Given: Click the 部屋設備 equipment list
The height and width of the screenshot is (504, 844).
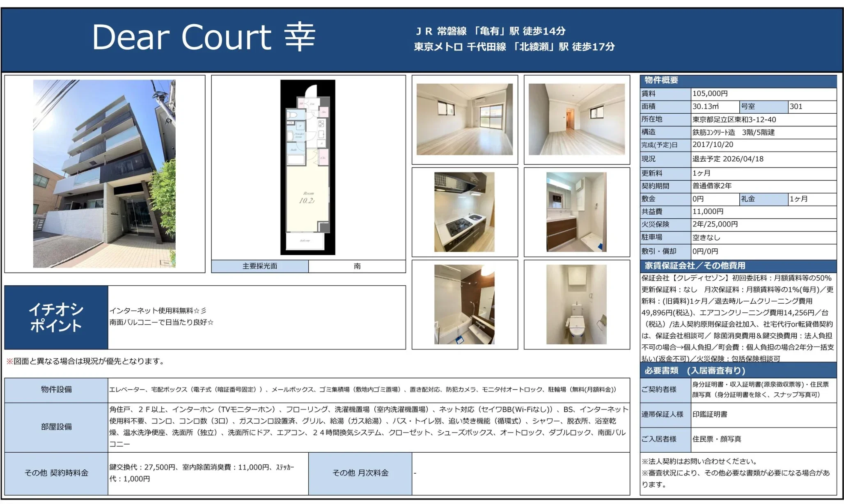Looking at the screenshot, I should coord(56,427).
